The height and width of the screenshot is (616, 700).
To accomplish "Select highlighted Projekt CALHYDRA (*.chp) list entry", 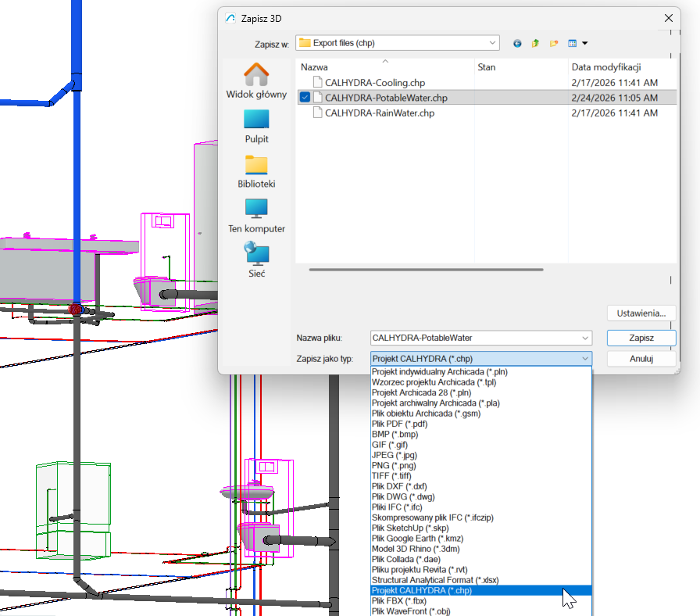I will coord(481,590).
